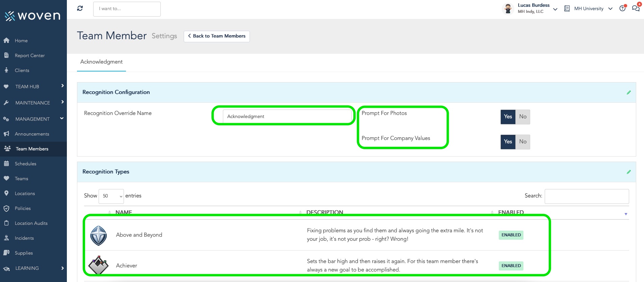Click ENABLED badge for Achiever
The height and width of the screenshot is (282, 644).
click(x=511, y=266)
